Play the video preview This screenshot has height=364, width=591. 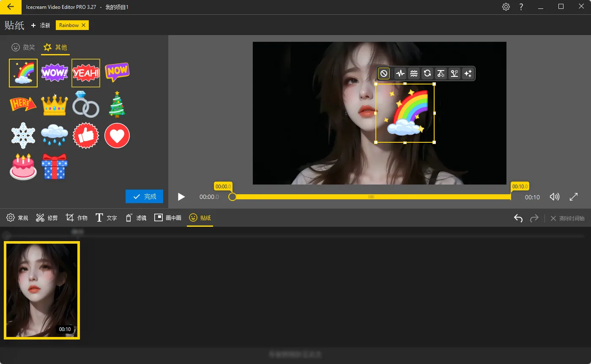click(x=181, y=197)
